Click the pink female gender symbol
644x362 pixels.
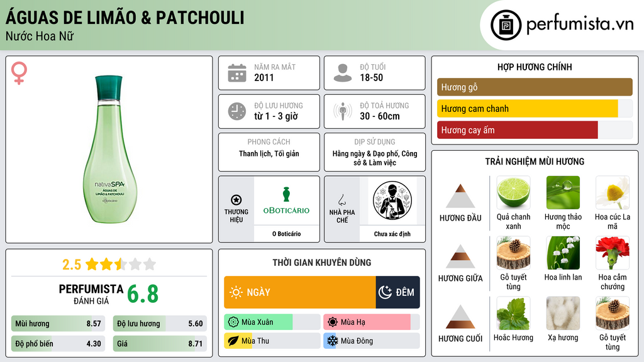coord(19,73)
